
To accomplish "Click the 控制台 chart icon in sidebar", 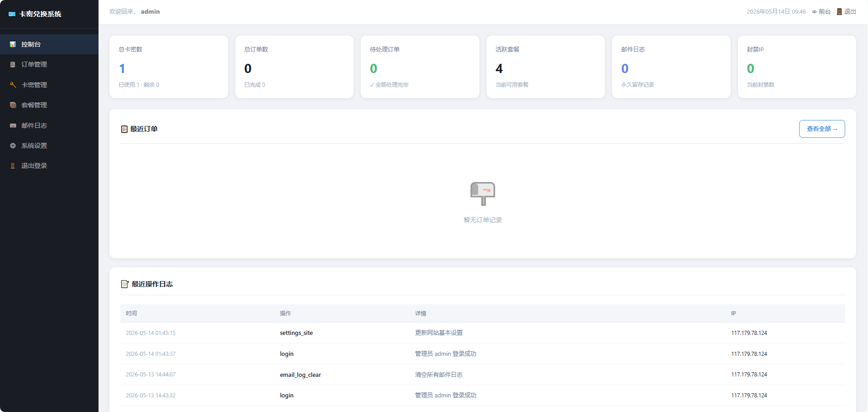I will coord(13,44).
